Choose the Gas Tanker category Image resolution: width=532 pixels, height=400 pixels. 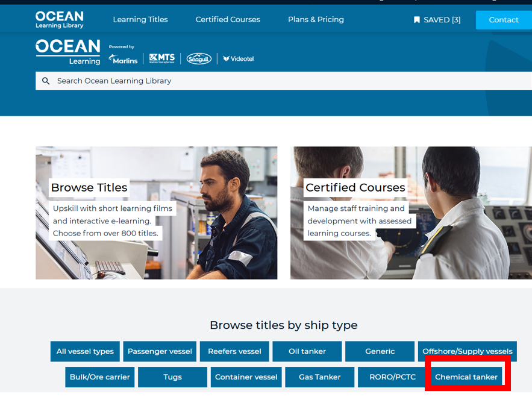click(x=319, y=377)
